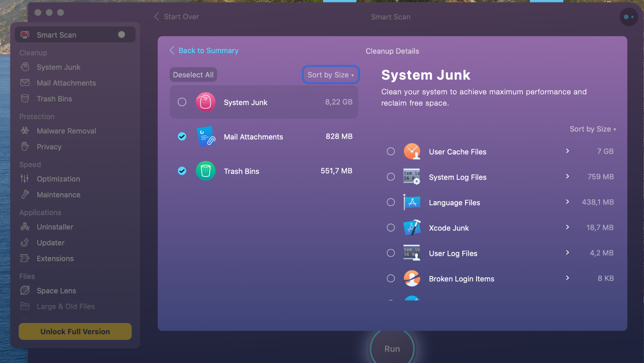
Task: Click the Optimization sliders icon
Action: [x=25, y=178]
